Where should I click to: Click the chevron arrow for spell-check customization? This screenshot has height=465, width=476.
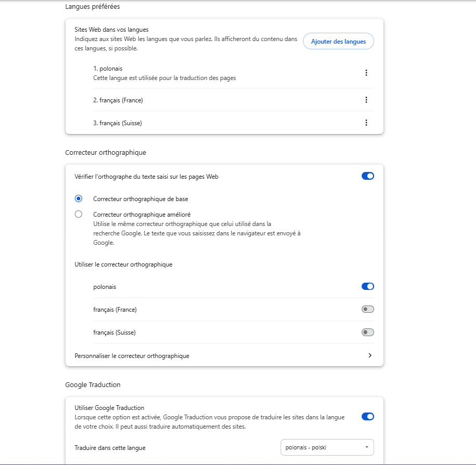(x=369, y=356)
